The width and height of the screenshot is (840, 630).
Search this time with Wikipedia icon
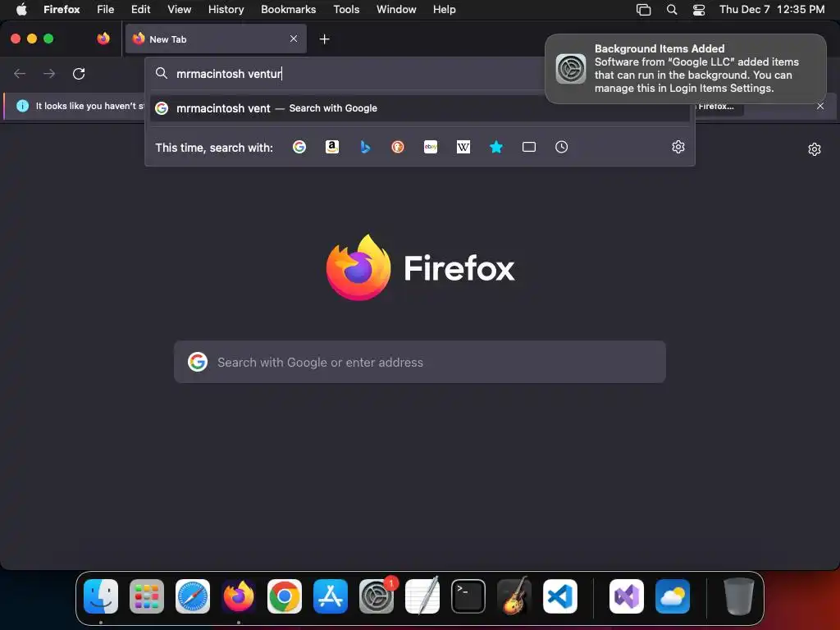[x=463, y=147]
